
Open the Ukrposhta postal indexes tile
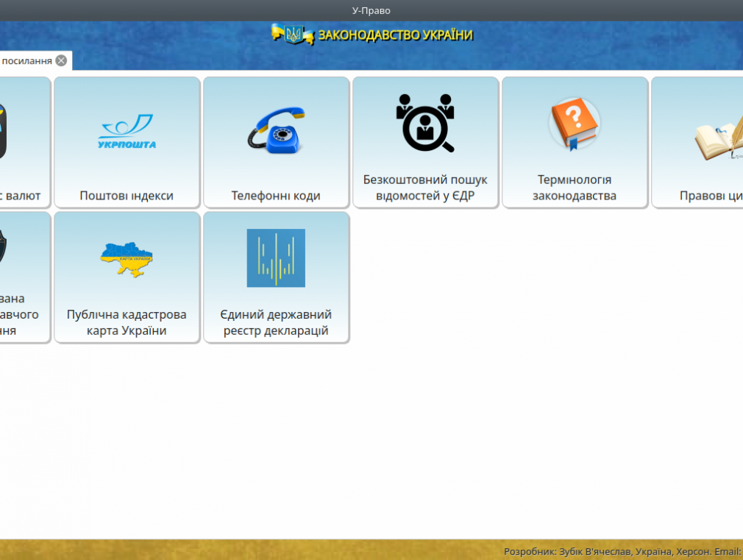tap(127, 142)
